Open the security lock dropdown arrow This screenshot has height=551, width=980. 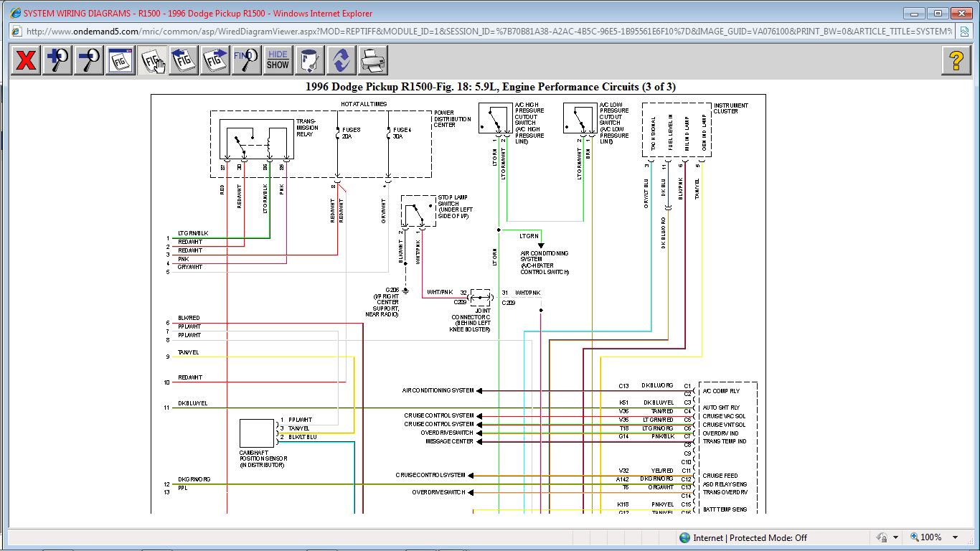(x=896, y=537)
